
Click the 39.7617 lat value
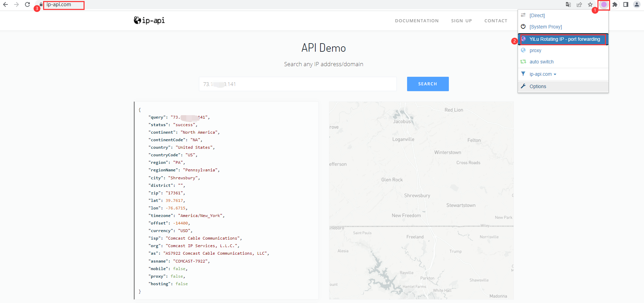pos(174,201)
